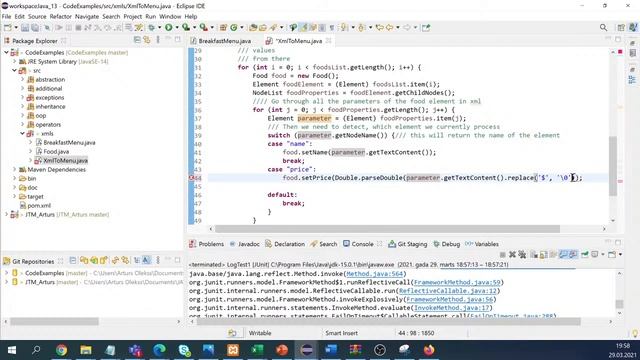Open Method.java:564 stack trace link

point(374,274)
